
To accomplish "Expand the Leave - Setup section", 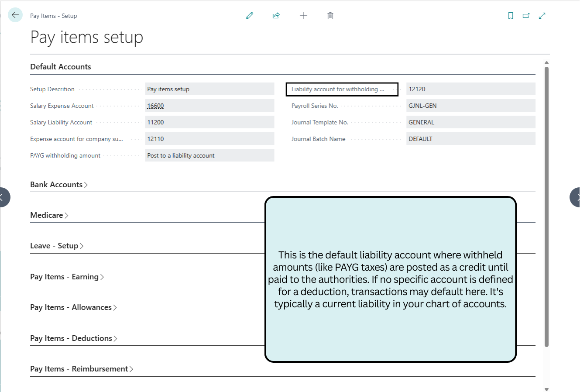I will [x=57, y=246].
